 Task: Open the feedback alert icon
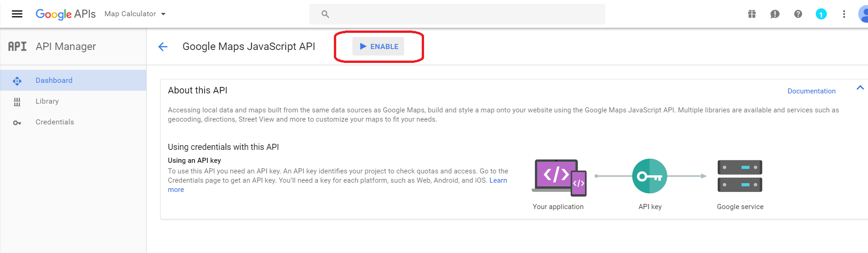[x=775, y=14]
